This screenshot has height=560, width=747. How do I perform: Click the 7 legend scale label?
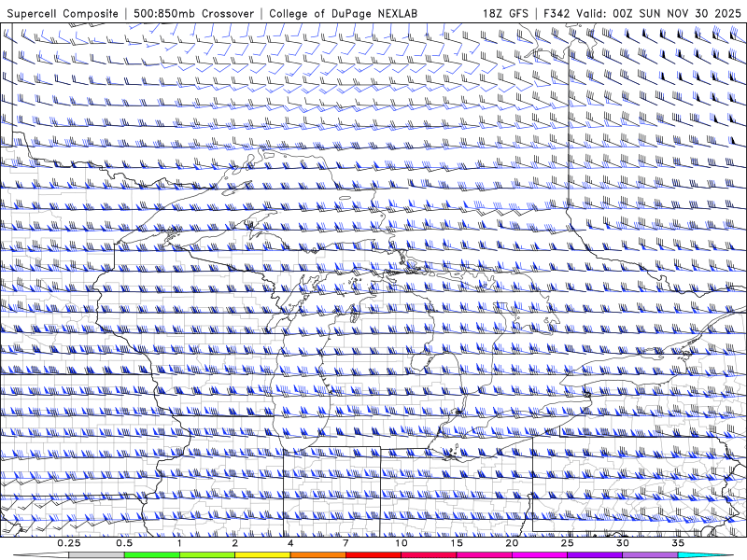[x=345, y=543]
